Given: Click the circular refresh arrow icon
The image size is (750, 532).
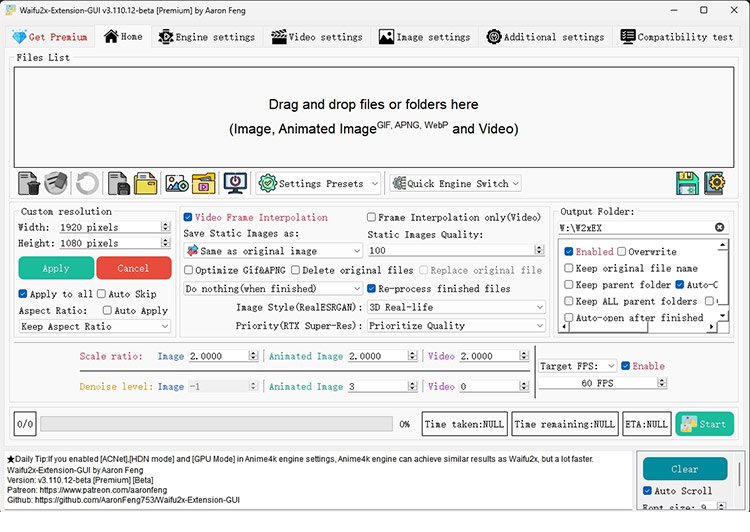Looking at the screenshot, I should (88, 183).
